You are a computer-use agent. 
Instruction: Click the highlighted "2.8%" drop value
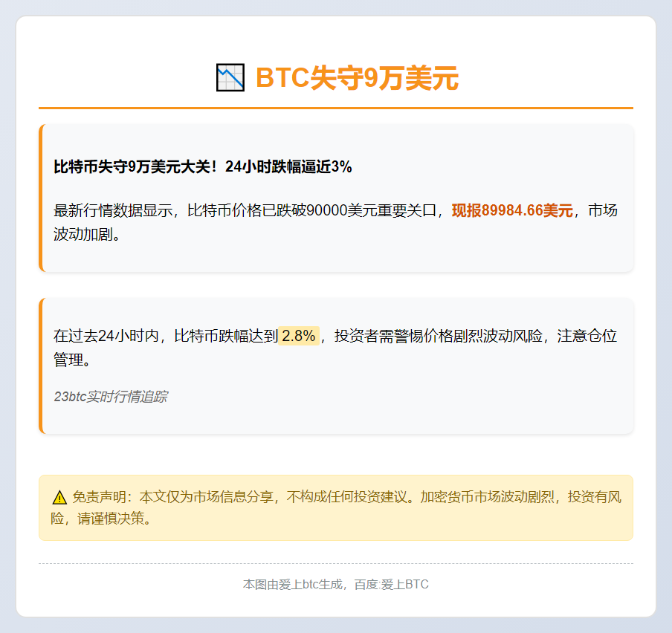[x=299, y=335]
